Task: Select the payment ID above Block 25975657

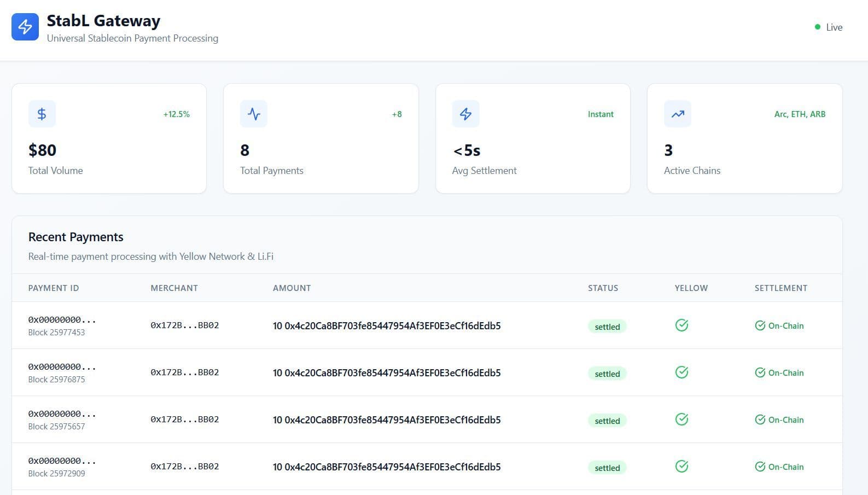Action: (x=62, y=414)
